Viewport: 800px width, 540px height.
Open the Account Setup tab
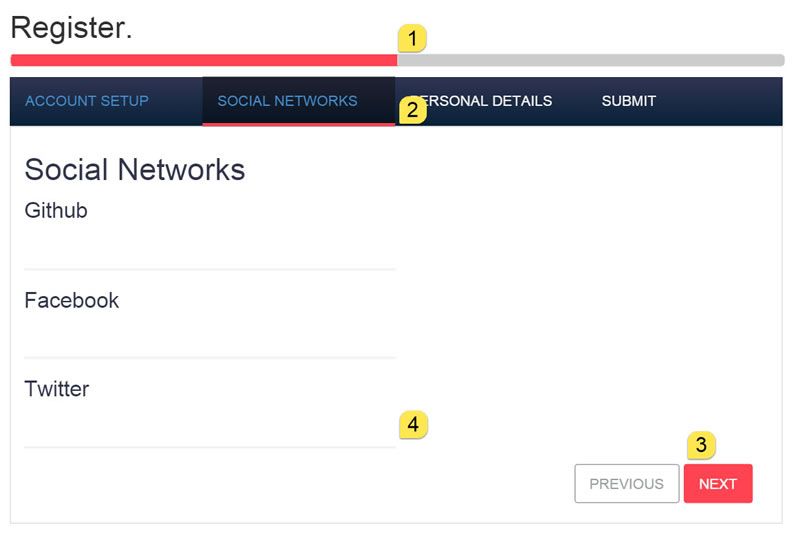point(87,101)
